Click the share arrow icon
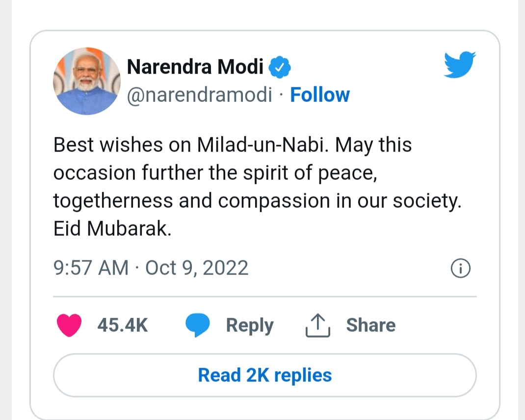The height and width of the screenshot is (420, 525). pos(317,326)
